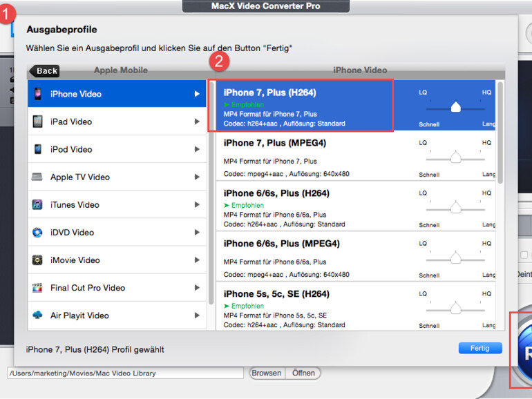Screen dimensions: 532x399
Task: Open the iPod Video category
Action: click(117, 149)
